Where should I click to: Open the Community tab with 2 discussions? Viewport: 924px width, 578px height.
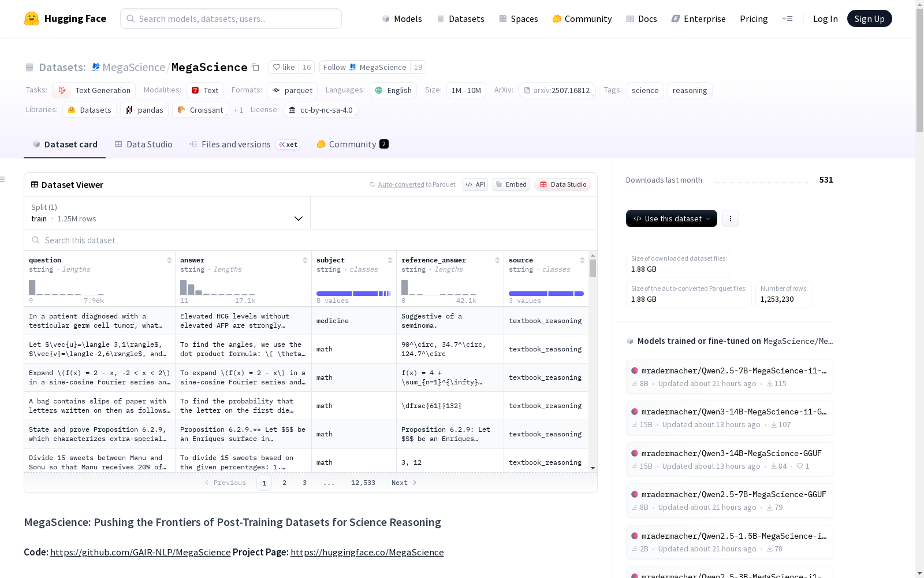pyautogui.click(x=352, y=144)
